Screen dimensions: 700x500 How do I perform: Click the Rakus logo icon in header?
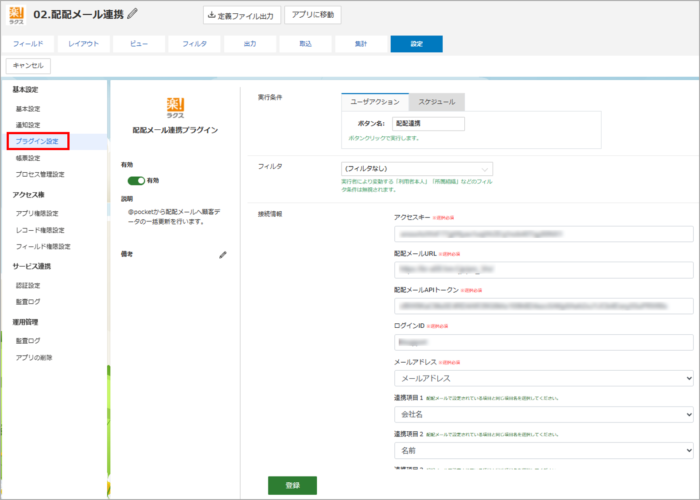pos(17,15)
